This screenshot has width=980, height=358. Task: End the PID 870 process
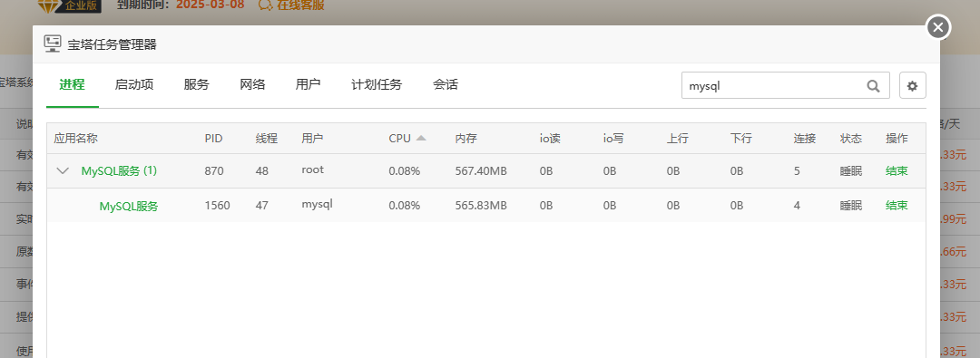[x=897, y=170]
